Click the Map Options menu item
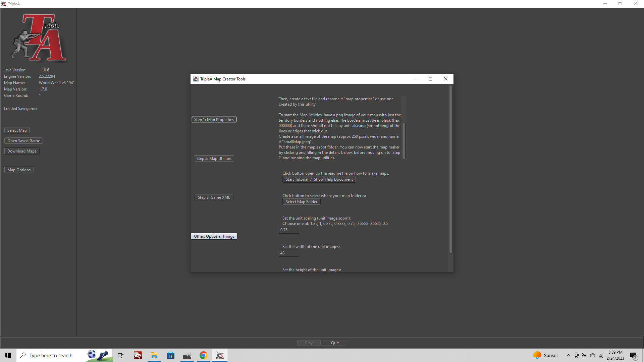This screenshot has width=644, height=362. click(18, 170)
